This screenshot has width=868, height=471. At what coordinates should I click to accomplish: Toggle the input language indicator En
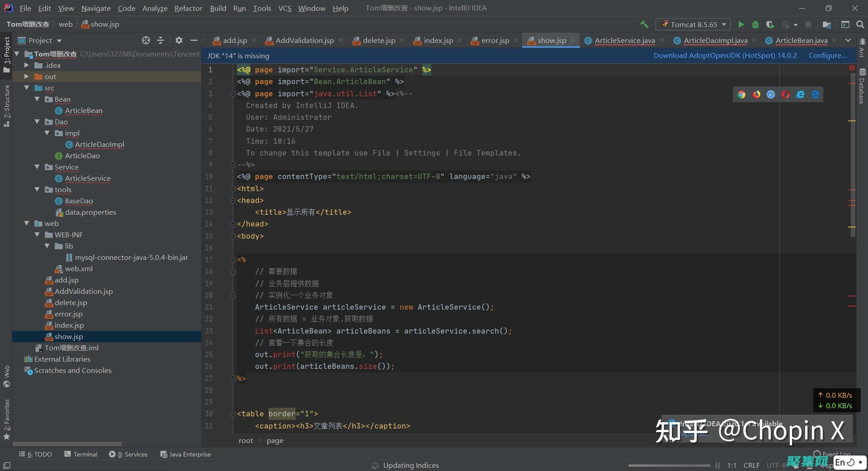840,462
